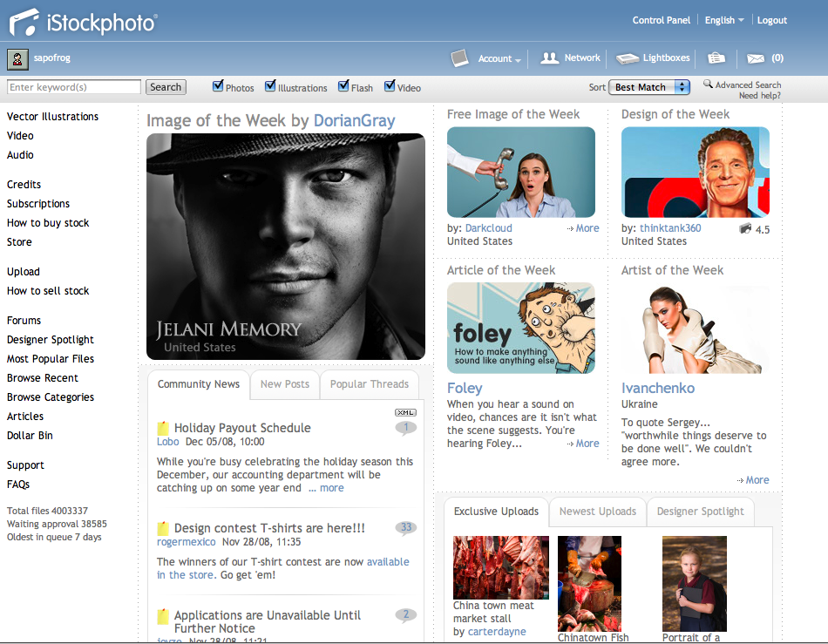Toggle the Illustrations checkbox

pos(270,86)
